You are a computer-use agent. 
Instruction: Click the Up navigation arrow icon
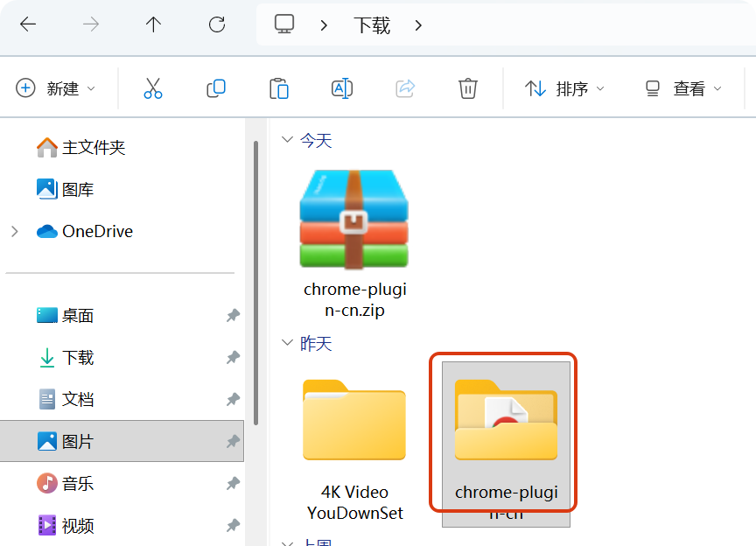click(153, 24)
